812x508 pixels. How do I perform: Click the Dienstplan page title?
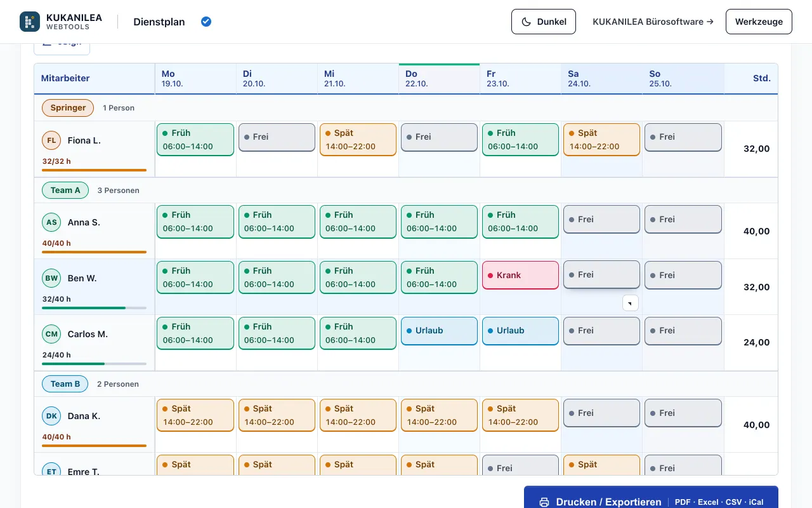point(159,22)
